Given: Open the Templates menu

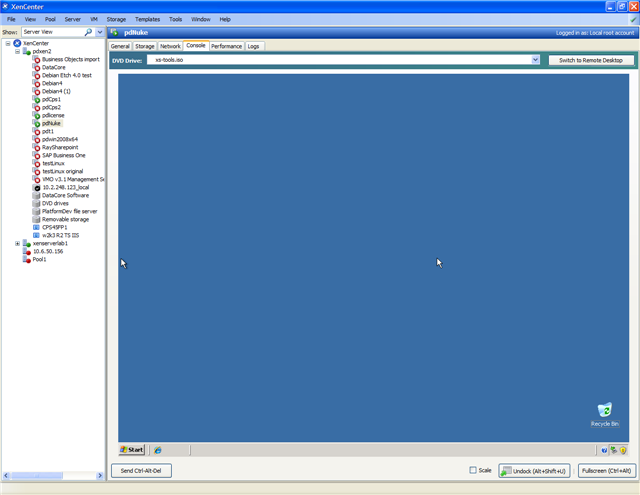Looking at the screenshot, I should 147,19.
